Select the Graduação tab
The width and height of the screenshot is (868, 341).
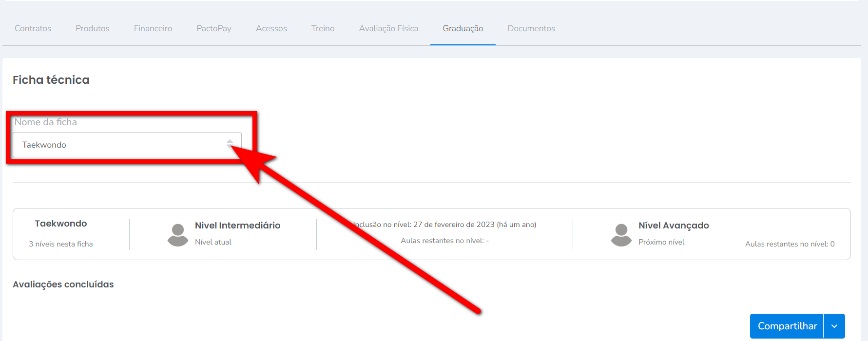pyautogui.click(x=463, y=28)
